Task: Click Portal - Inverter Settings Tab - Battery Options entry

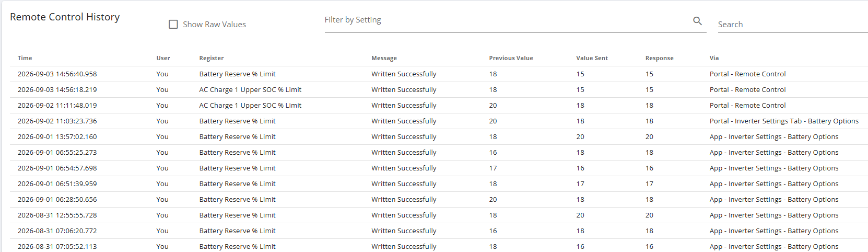Action: (x=784, y=121)
